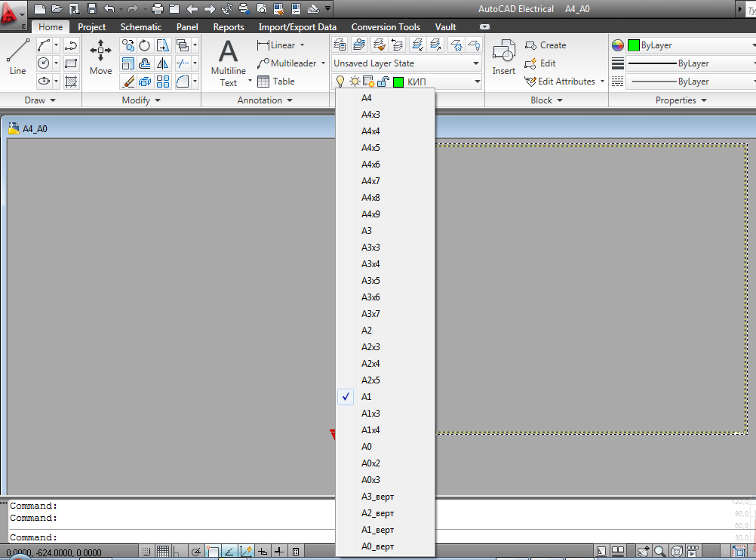756x560 pixels.
Task: Select the Rectangle draw tool
Action: (x=71, y=63)
